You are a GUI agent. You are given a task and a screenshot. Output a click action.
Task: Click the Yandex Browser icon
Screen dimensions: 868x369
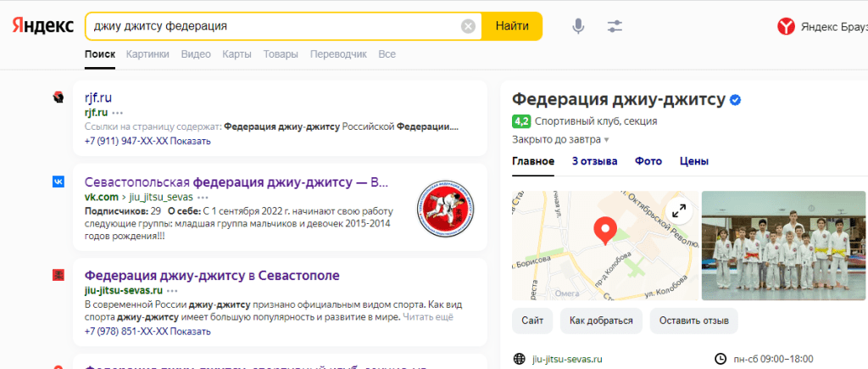coord(786,27)
